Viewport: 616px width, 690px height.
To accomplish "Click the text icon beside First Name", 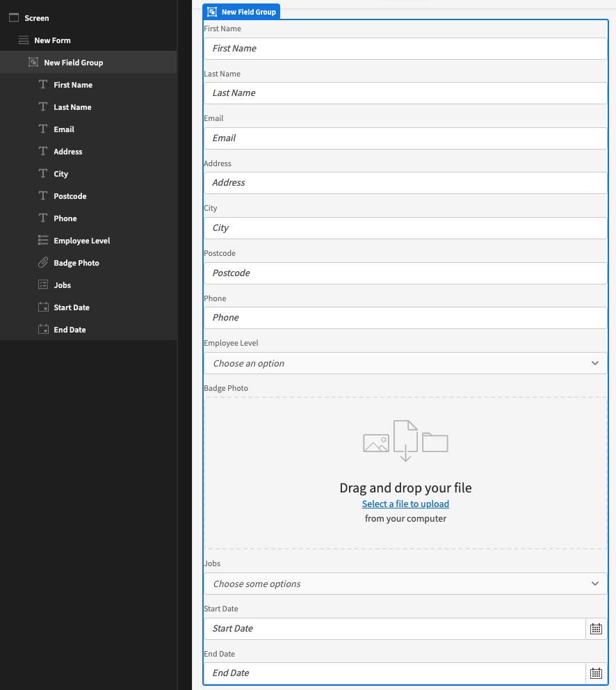I will 43,84.
